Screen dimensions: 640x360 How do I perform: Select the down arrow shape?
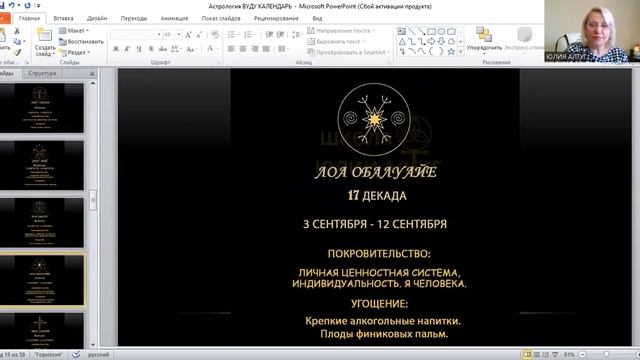[441, 41]
